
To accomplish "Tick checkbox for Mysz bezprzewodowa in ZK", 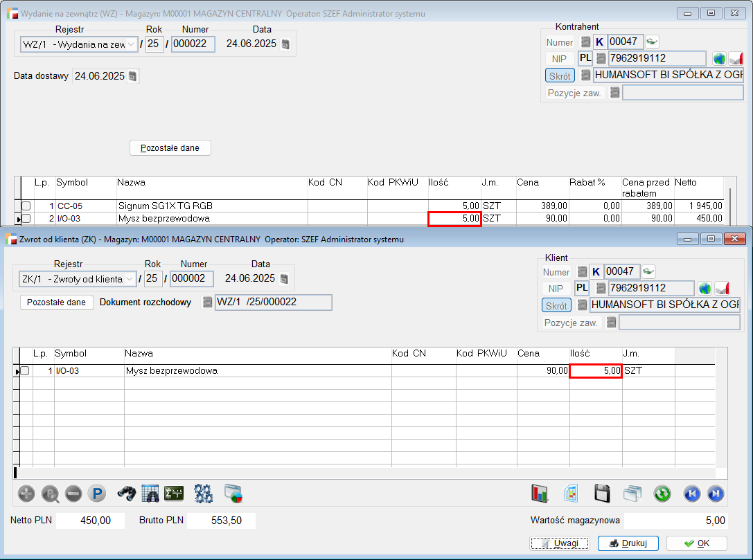I will pyautogui.click(x=25, y=371).
